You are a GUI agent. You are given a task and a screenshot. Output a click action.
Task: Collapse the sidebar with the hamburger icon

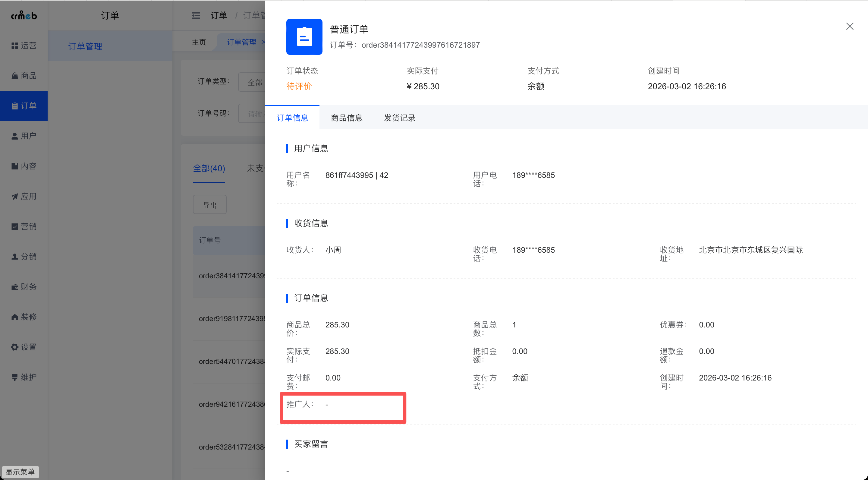click(x=196, y=15)
